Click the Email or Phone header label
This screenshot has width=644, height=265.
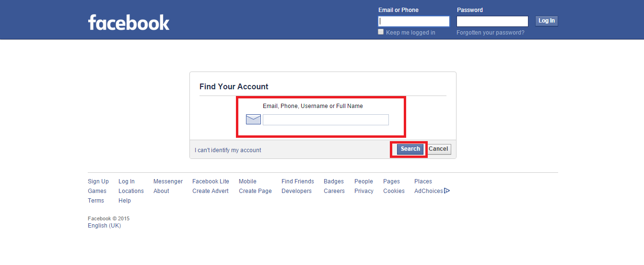(398, 10)
